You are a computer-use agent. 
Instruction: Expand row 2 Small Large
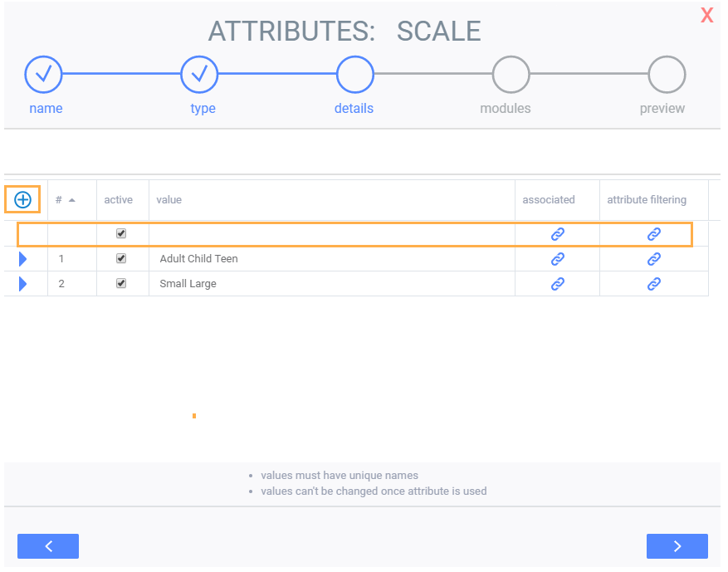pyautogui.click(x=22, y=284)
